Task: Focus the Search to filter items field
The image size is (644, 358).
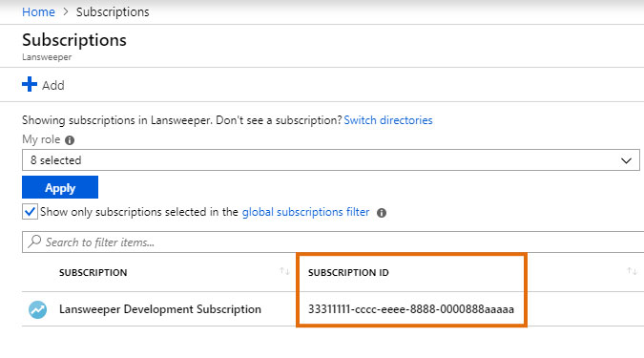Action: 333,242
